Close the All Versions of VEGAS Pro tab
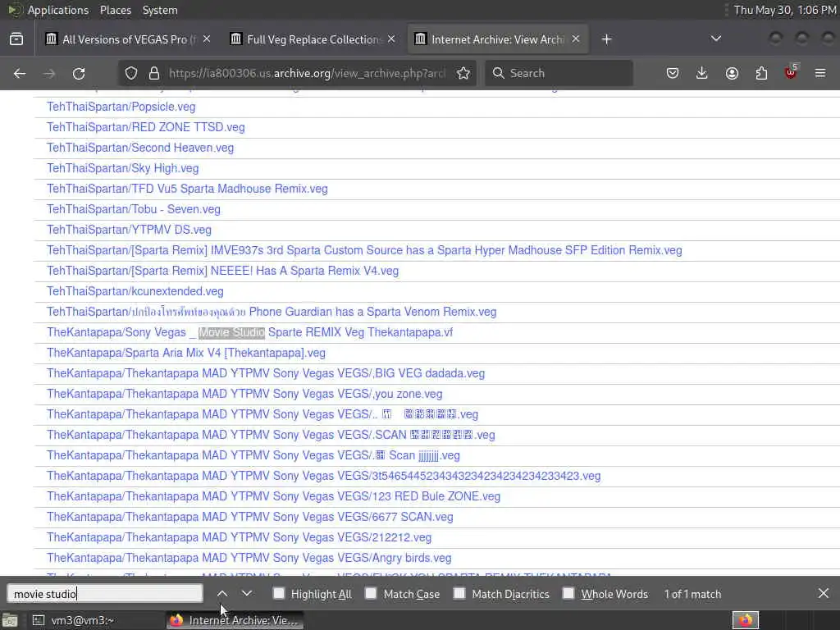Viewport: 840px width, 630px height. (207, 39)
